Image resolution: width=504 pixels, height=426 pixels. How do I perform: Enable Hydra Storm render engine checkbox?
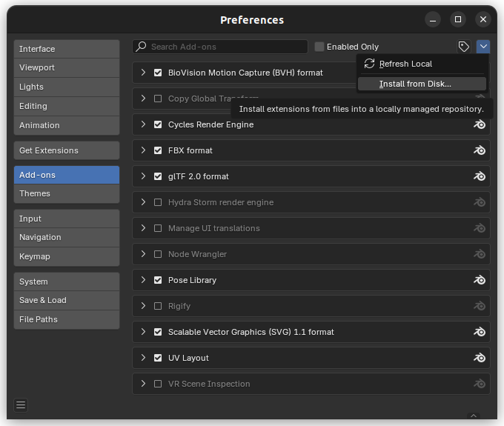pos(158,202)
